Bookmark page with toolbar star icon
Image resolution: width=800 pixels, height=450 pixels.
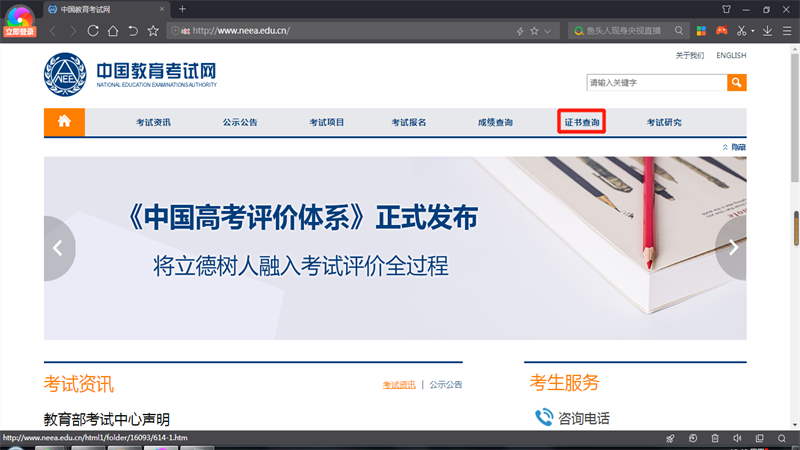pyautogui.click(x=153, y=31)
